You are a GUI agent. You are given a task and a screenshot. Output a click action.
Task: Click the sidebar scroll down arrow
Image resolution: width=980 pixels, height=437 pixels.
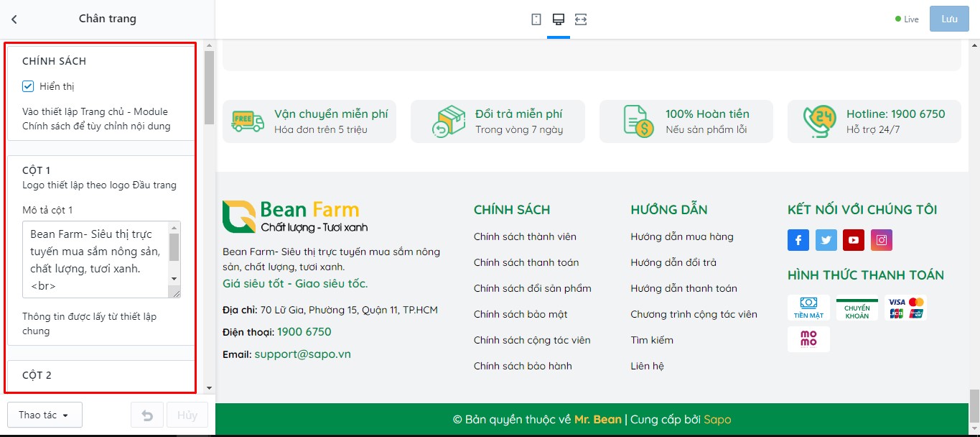point(209,388)
